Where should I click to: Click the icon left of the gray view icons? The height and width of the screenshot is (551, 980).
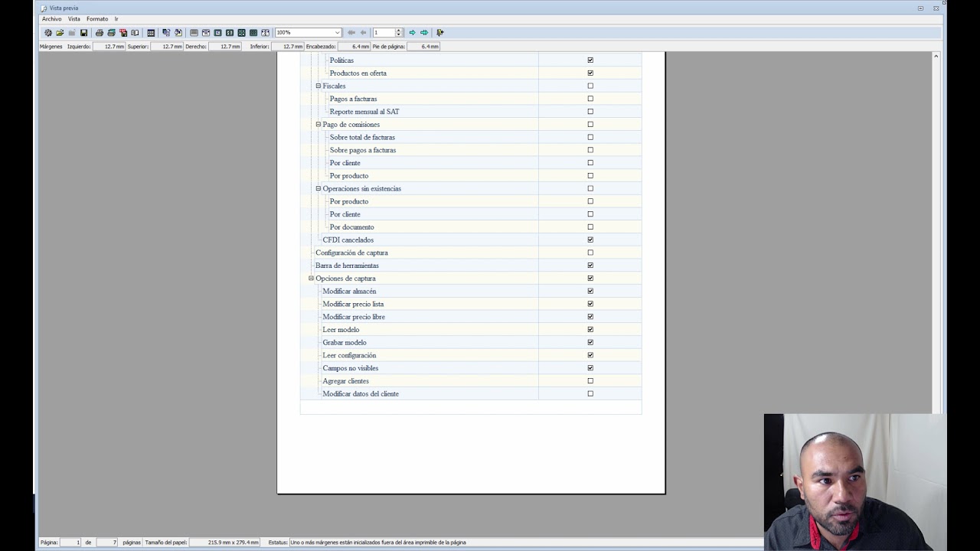(x=178, y=33)
